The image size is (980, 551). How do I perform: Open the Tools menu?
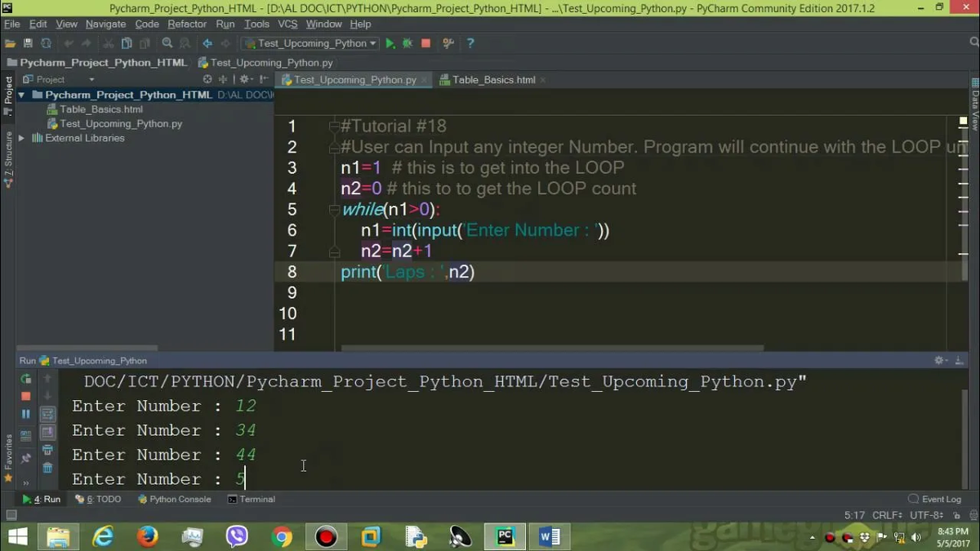coord(256,24)
